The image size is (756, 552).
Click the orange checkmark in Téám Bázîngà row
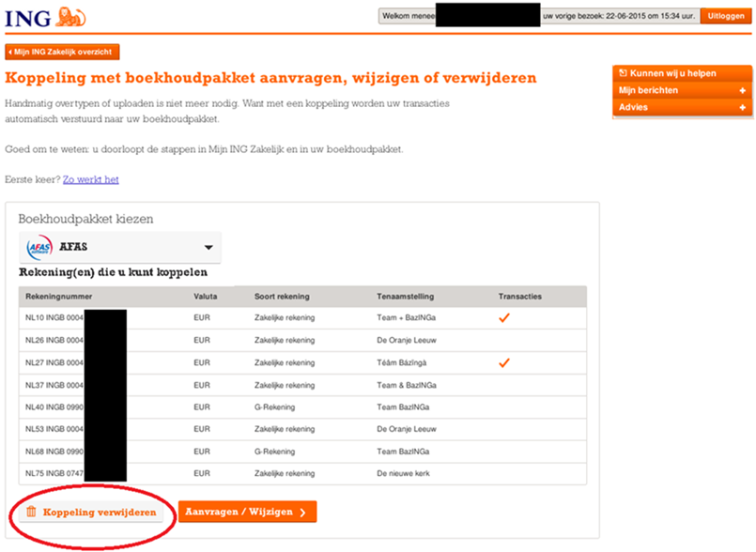pyautogui.click(x=503, y=363)
